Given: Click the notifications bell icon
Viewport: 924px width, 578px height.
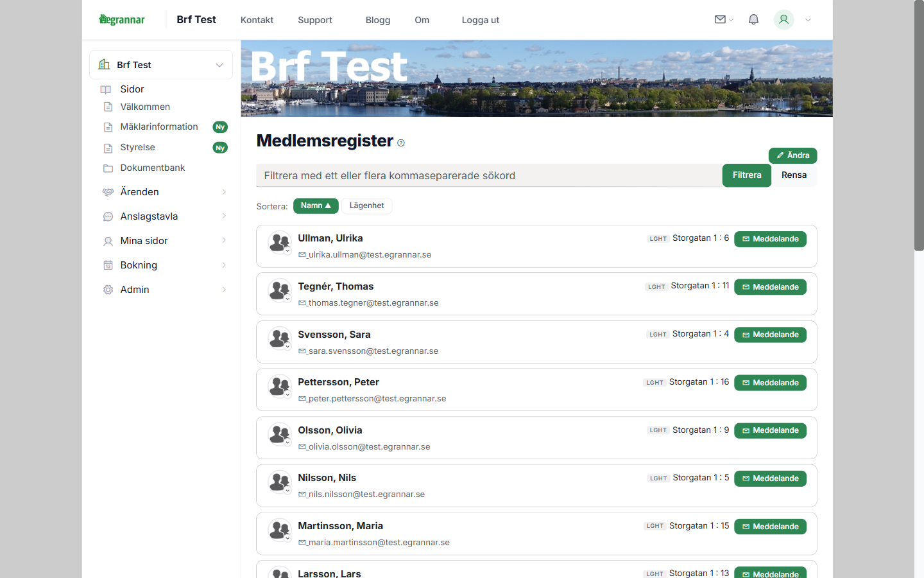Looking at the screenshot, I should click(x=753, y=19).
